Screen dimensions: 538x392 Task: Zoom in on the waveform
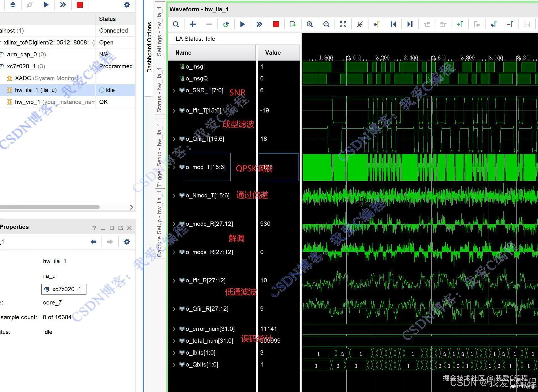(310, 24)
